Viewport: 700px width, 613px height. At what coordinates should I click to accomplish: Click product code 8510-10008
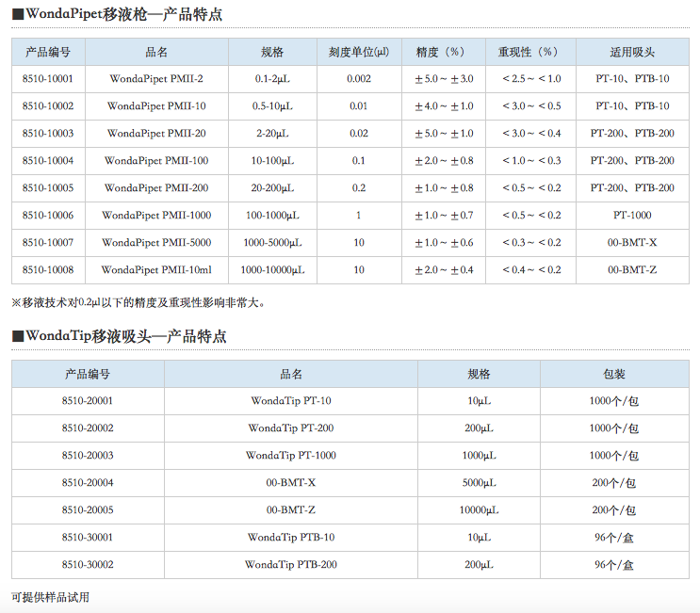(x=48, y=270)
